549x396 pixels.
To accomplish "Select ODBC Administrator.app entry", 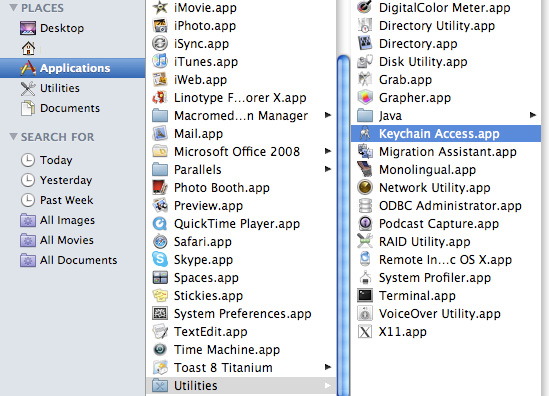I will coord(446,206).
